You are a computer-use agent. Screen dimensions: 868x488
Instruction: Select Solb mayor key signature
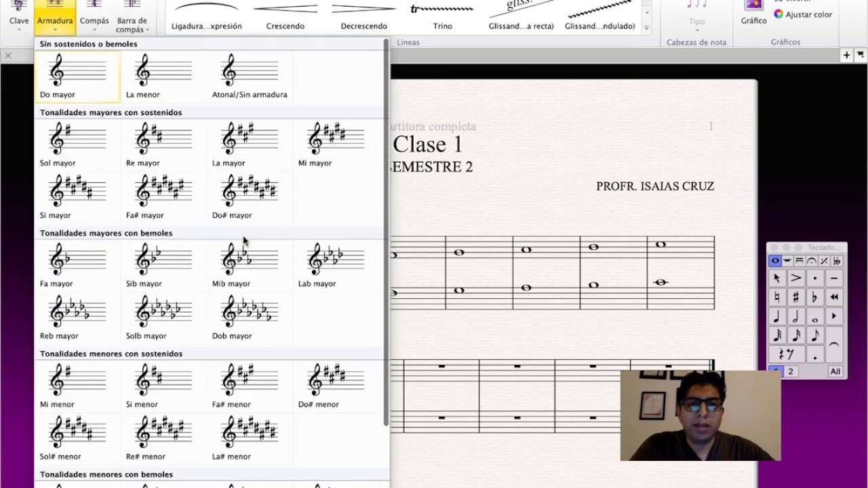[163, 318]
